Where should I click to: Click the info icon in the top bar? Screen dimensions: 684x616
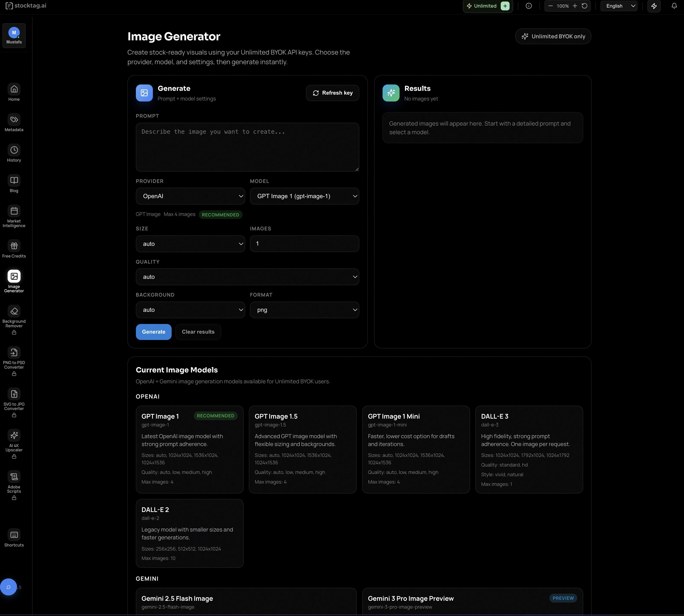529,6
